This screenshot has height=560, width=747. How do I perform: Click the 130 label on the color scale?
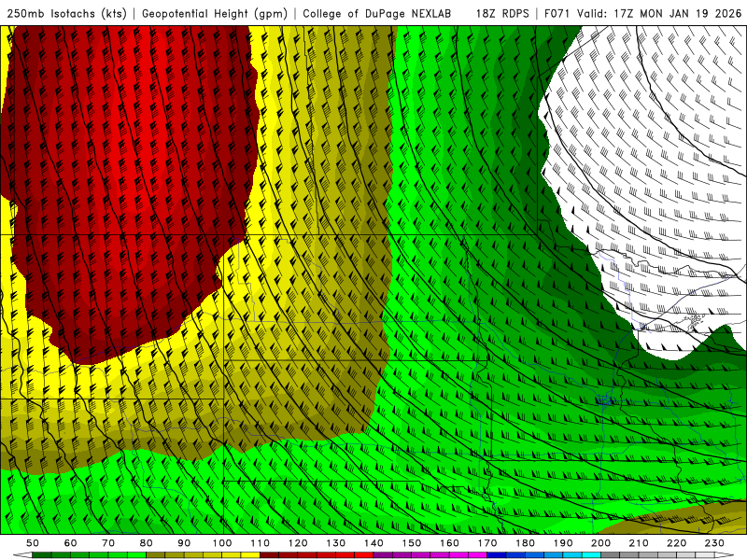[336, 543]
